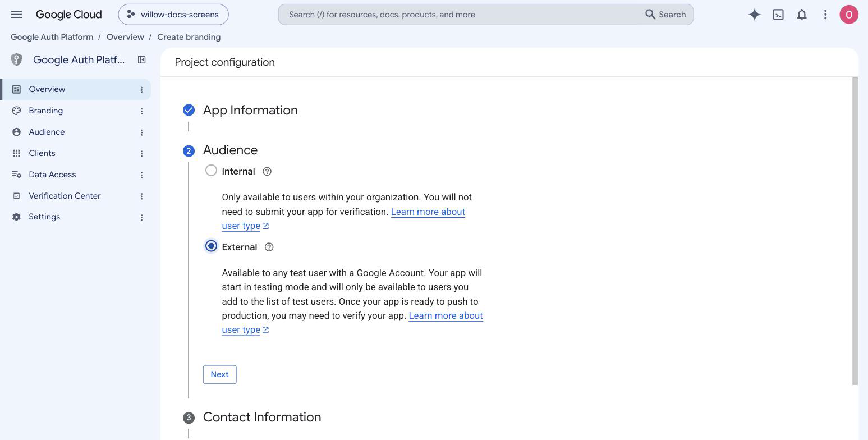Click the magnifier Search button
This screenshot has width=868, height=440.
point(666,15)
